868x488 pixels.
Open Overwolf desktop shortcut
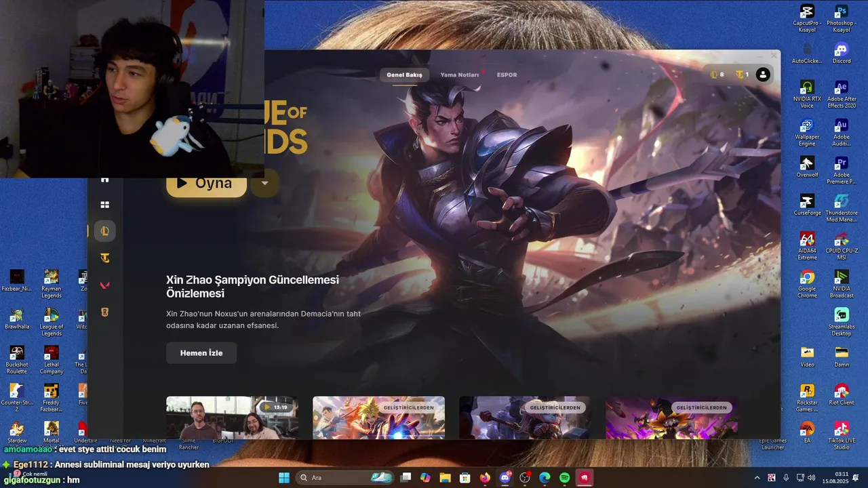[x=807, y=167]
